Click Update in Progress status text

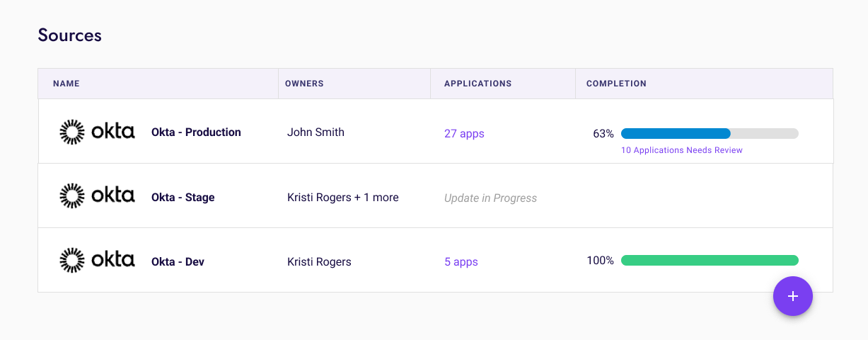point(490,198)
